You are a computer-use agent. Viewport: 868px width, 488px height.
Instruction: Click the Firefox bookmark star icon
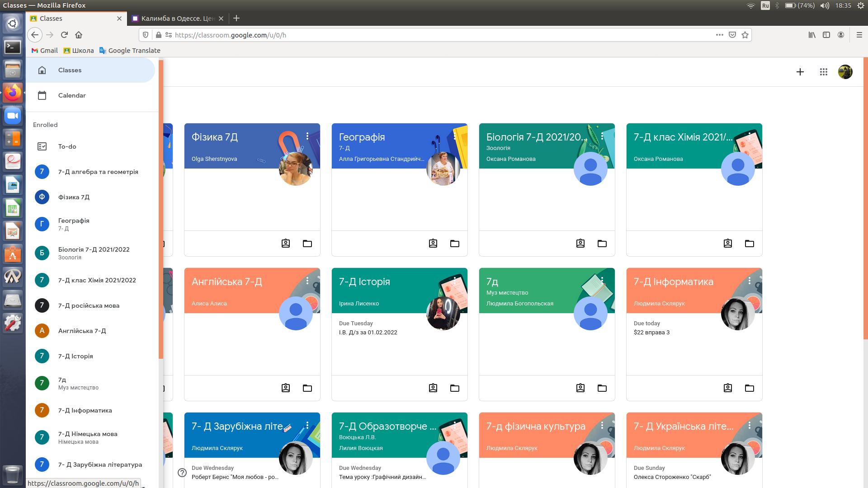click(745, 35)
